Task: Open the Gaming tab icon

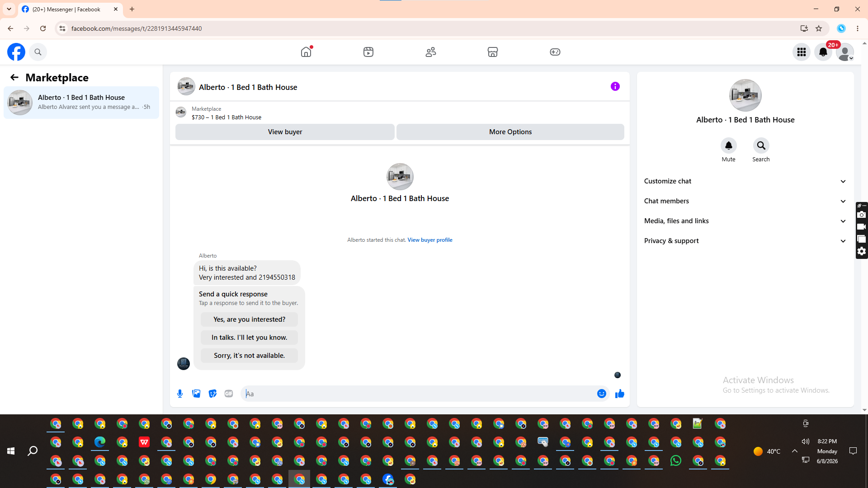Action: [555, 52]
